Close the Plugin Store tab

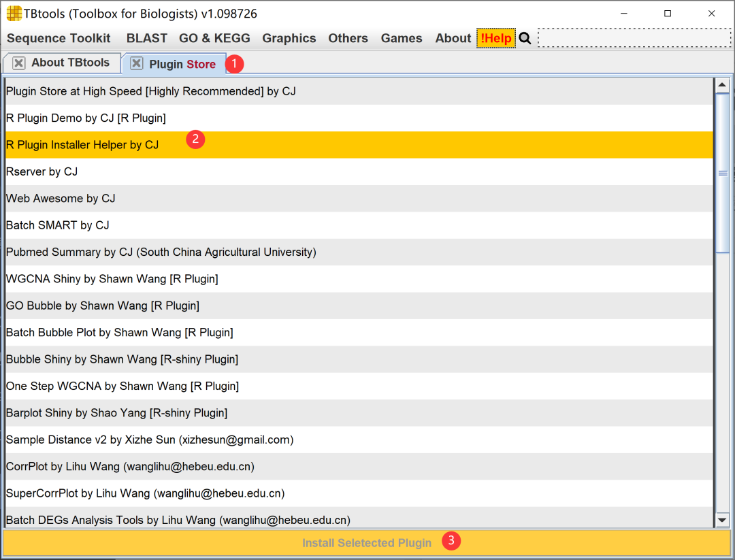pyautogui.click(x=136, y=63)
